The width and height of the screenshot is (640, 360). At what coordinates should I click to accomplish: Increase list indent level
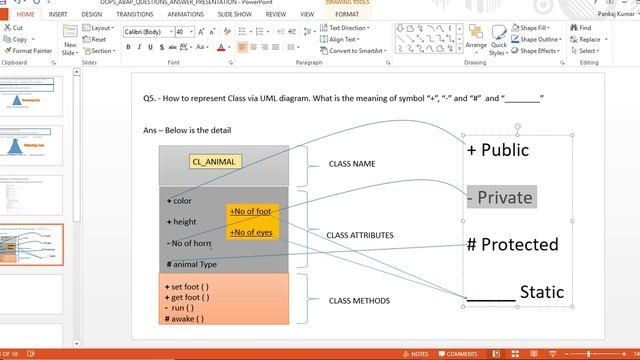(292, 32)
